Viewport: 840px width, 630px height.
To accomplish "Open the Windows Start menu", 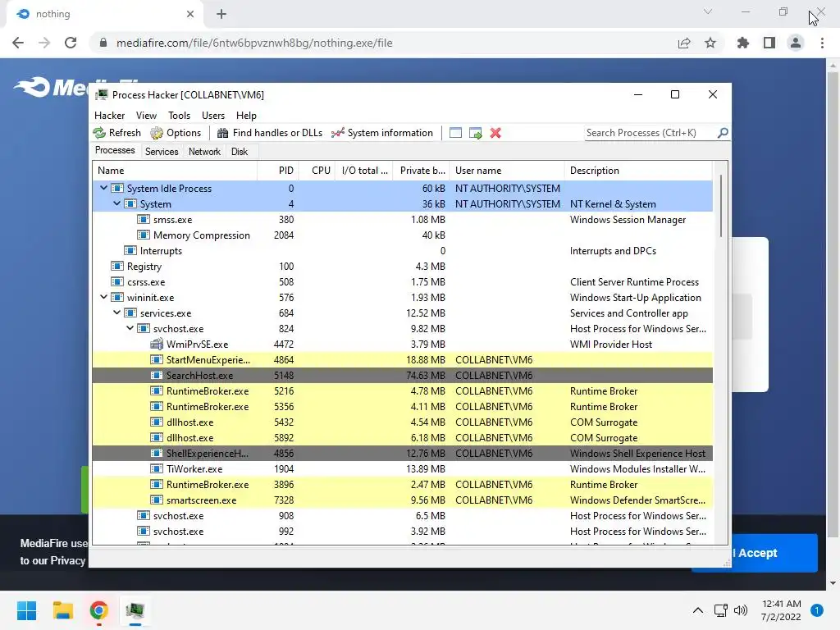I will (x=26, y=610).
